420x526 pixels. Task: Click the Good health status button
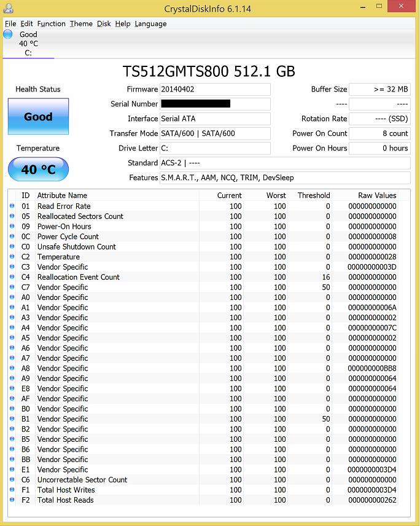click(x=38, y=116)
